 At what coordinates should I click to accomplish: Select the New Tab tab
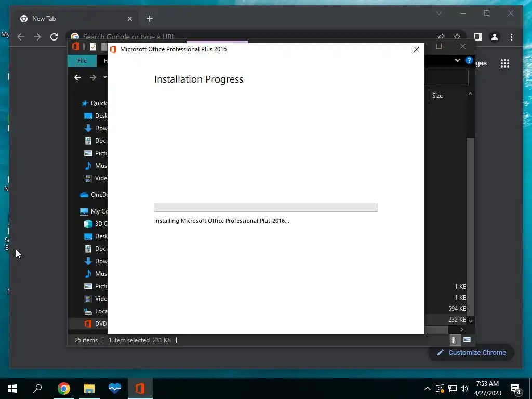coord(76,19)
